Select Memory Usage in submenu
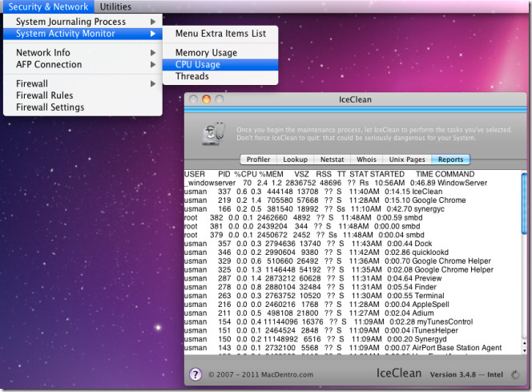The image size is (532, 392). 220,53
